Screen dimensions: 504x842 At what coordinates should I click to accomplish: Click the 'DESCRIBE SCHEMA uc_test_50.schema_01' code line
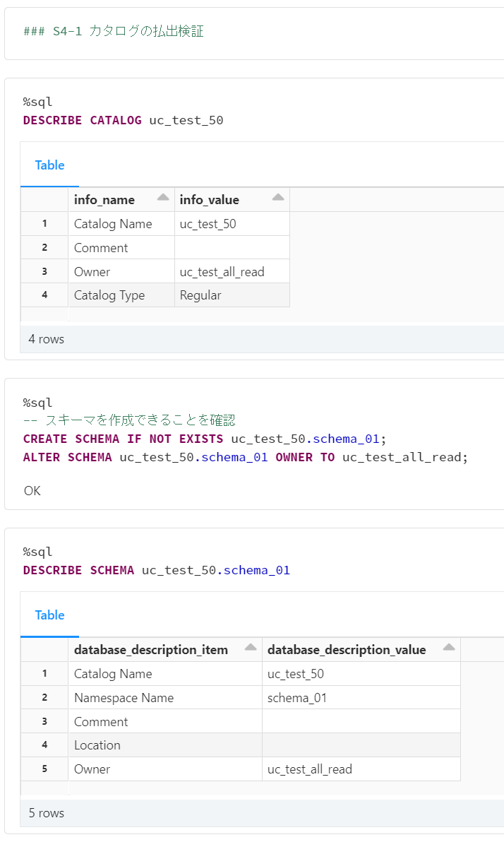point(156,570)
